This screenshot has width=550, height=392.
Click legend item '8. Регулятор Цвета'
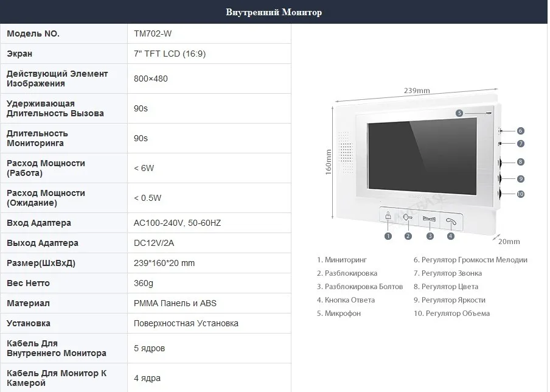tap(446, 286)
